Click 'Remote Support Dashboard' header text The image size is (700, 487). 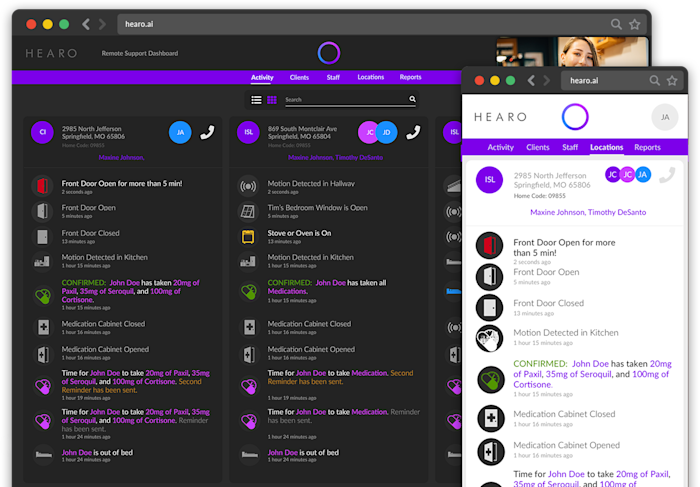pos(140,53)
